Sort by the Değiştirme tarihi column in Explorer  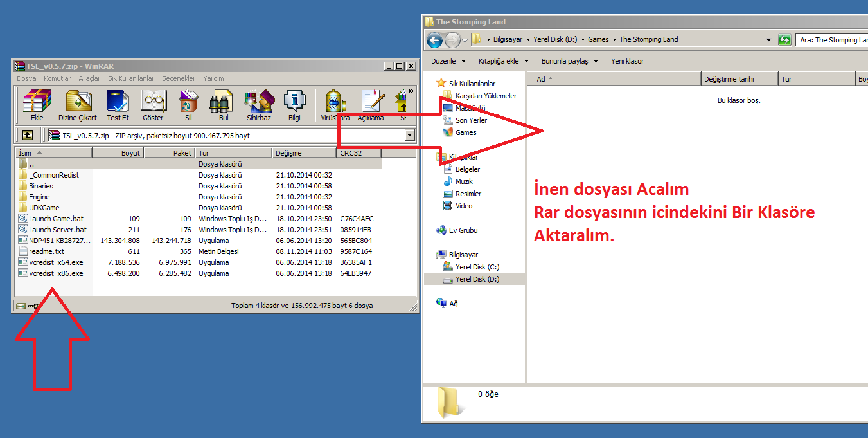[x=739, y=79]
